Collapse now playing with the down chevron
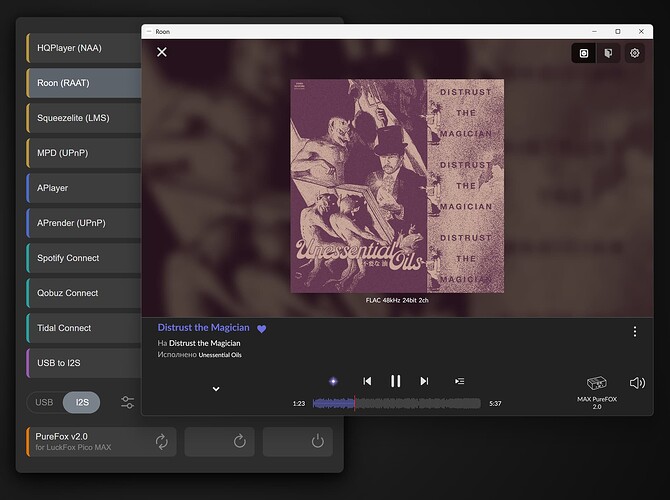Viewport: 670px width, 500px height. click(216, 389)
